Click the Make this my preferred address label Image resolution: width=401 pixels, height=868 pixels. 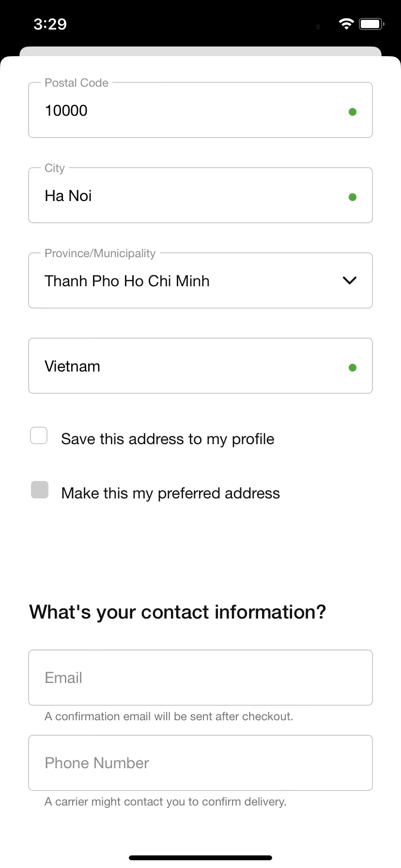point(170,493)
